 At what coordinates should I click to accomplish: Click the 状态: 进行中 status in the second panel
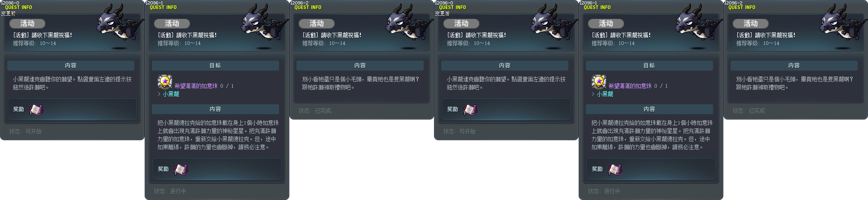click(x=170, y=191)
